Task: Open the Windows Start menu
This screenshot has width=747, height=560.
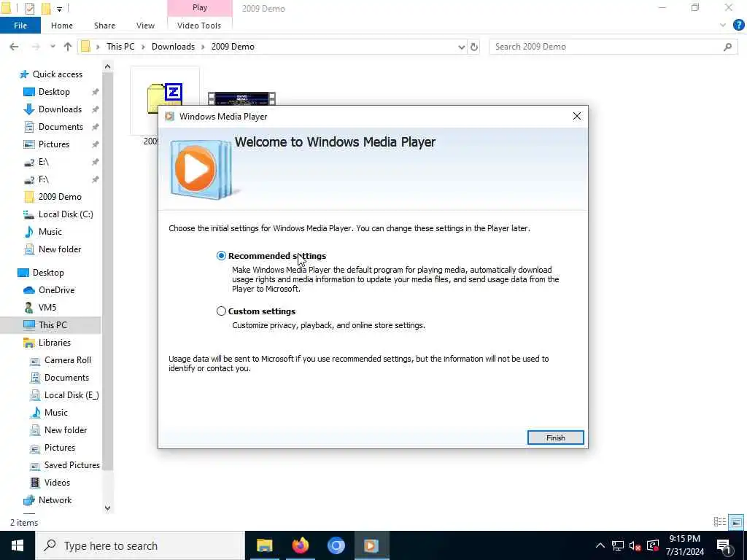Action: [x=18, y=545]
